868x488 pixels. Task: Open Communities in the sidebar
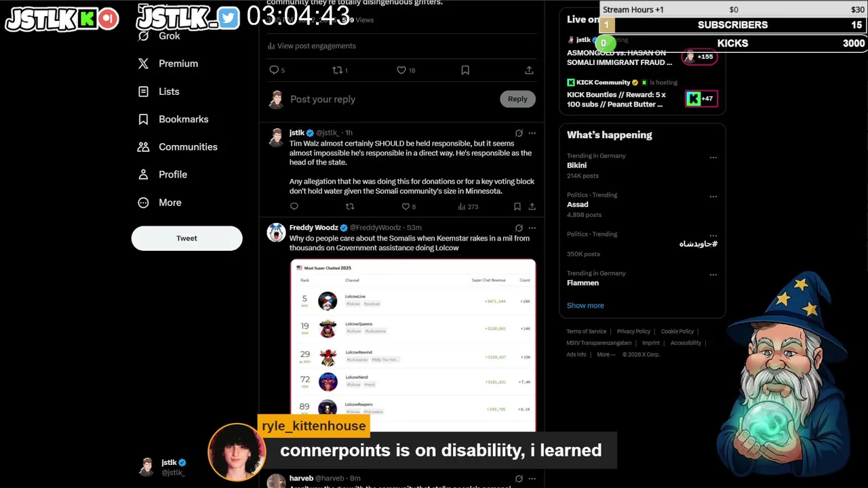[177, 147]
